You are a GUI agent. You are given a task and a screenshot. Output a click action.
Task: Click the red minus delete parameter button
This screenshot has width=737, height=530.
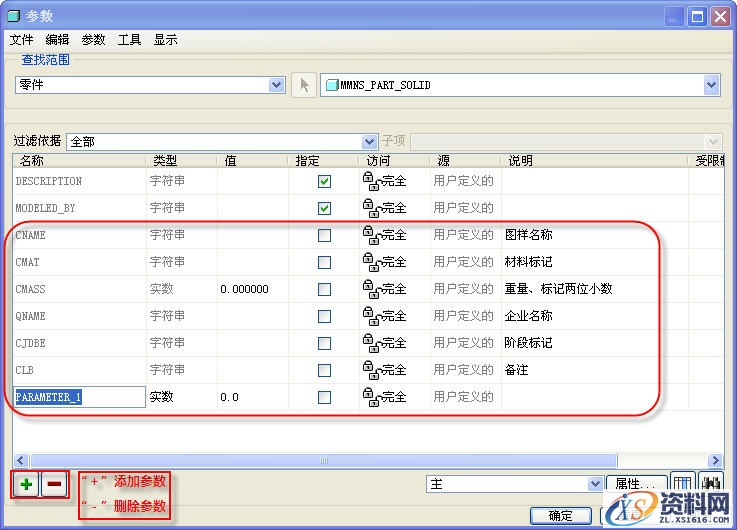[x=54, y=484]
